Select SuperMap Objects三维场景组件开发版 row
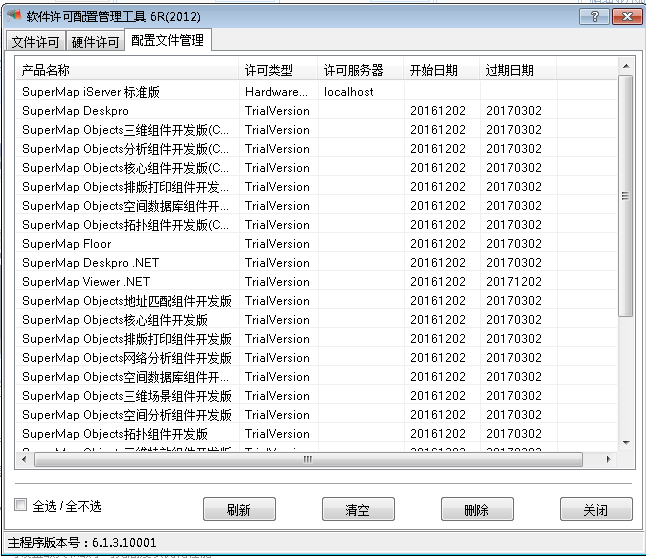The height and width of the screenshot is (560, 646). tap(316, 395)
